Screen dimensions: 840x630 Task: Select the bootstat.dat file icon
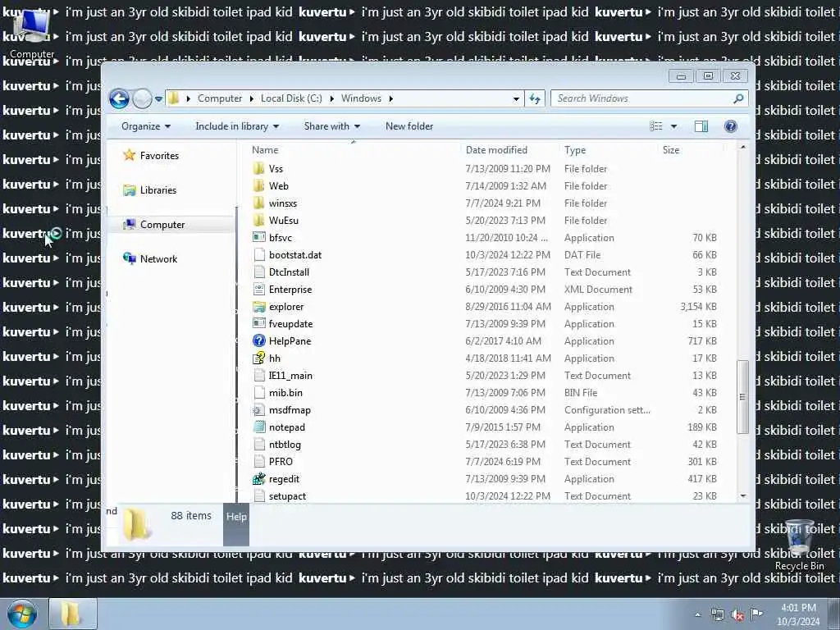point(259,255)
